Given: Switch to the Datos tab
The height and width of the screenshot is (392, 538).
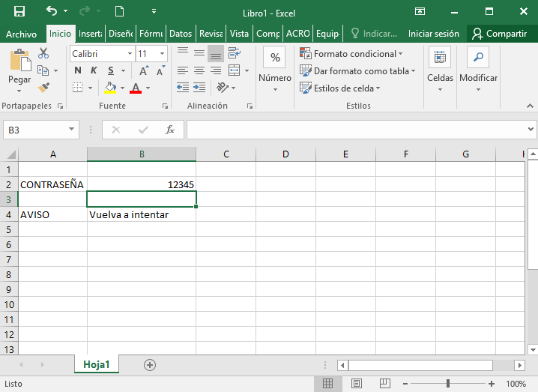Looking at the screenshot, I should click(x=181, y=34).
